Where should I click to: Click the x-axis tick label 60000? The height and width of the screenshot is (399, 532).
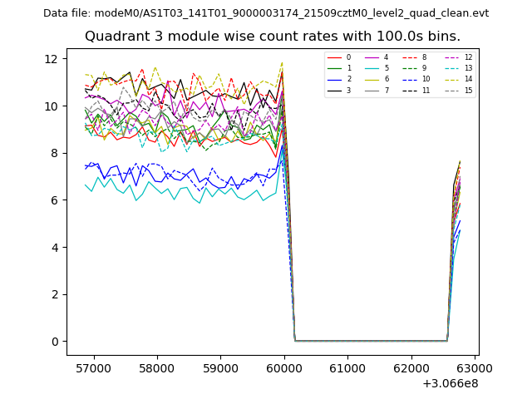coord(284,367)
